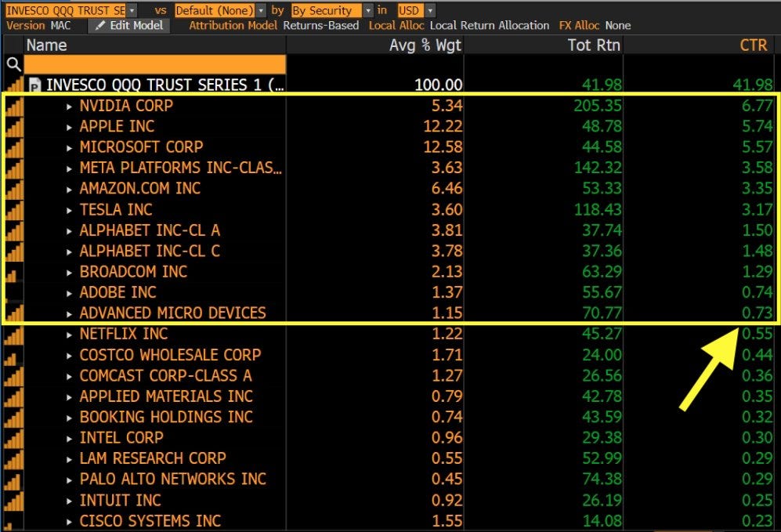Click the FX Alloc None value
This screenshot has width=781, height=532.
click(618, 25)
